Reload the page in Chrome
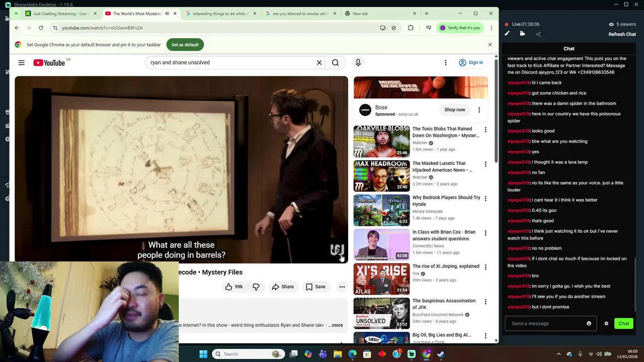The height and width of the screenshot is (362, 644). [41, 28]
